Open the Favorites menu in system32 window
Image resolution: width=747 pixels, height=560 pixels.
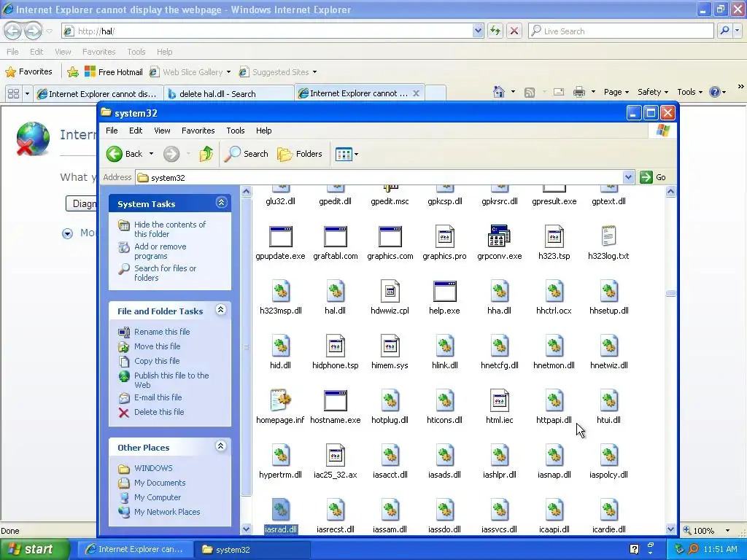coord(198,131)
